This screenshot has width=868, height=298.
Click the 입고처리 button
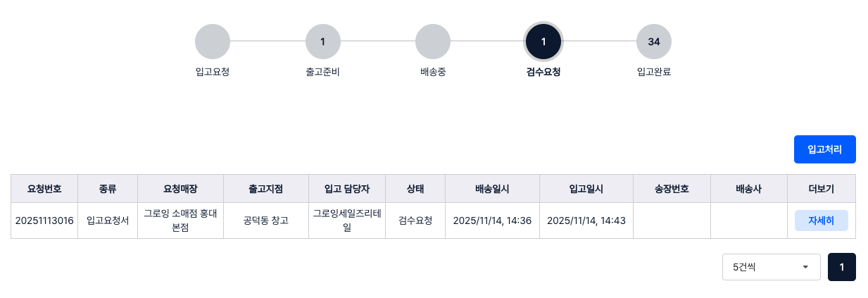824,149
